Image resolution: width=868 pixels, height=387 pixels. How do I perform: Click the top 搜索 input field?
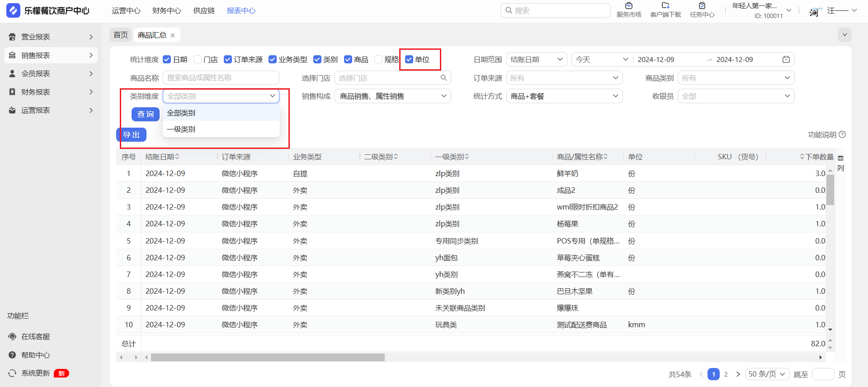click(x=555, y=10)
